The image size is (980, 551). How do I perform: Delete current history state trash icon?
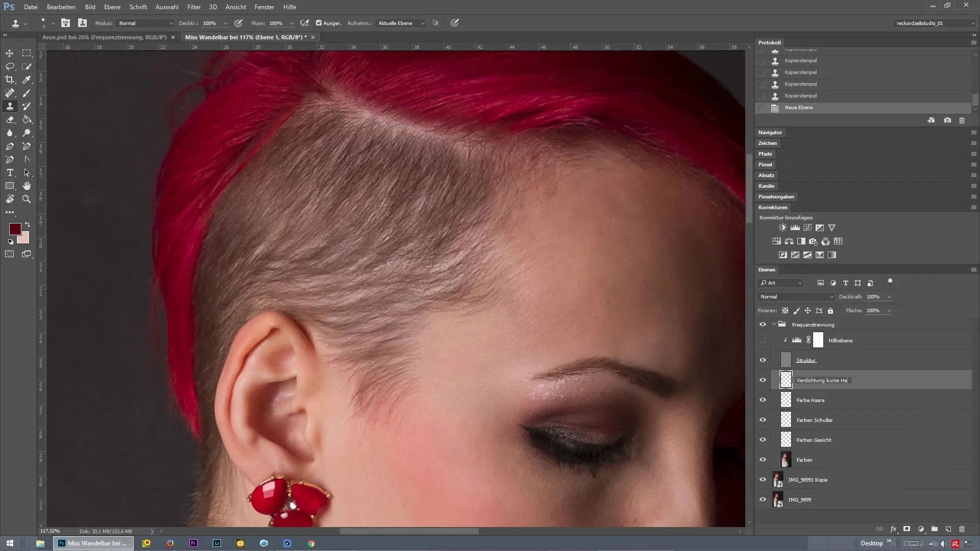point(962,120)
